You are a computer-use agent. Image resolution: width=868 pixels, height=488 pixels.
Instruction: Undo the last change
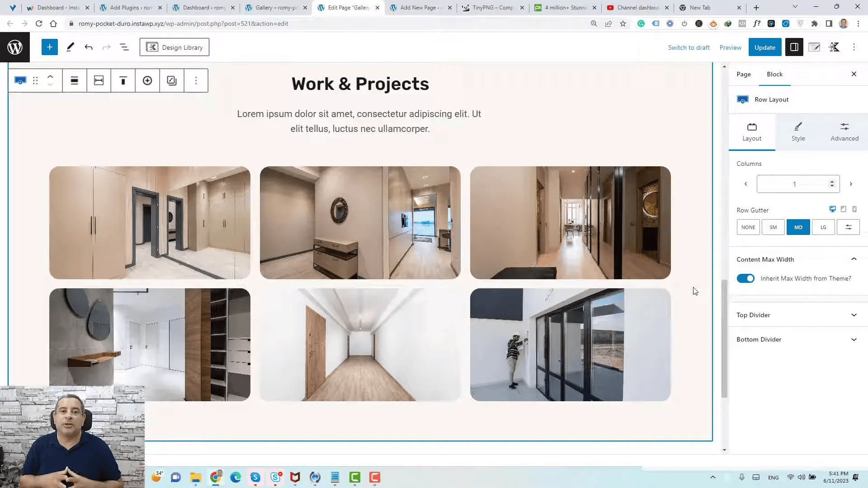pos(89,47)
